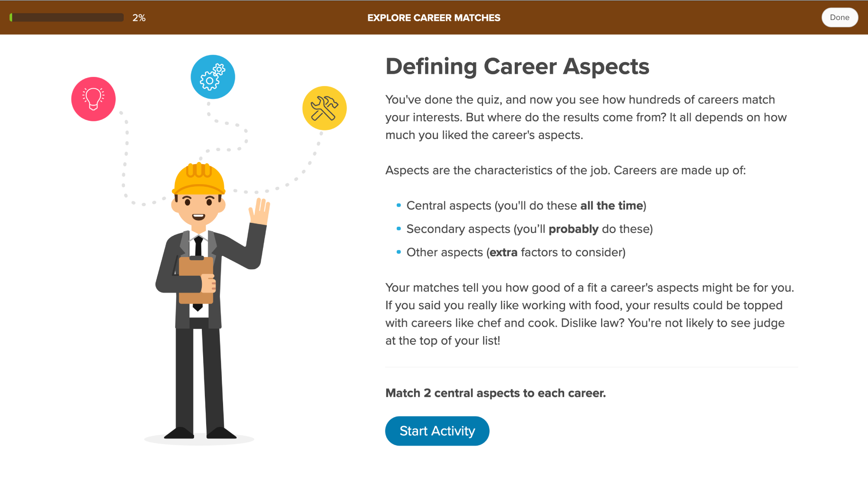Click the waving engineer character
The height and width of the screenshot is (489, 868).
click(x=200, y=304)
